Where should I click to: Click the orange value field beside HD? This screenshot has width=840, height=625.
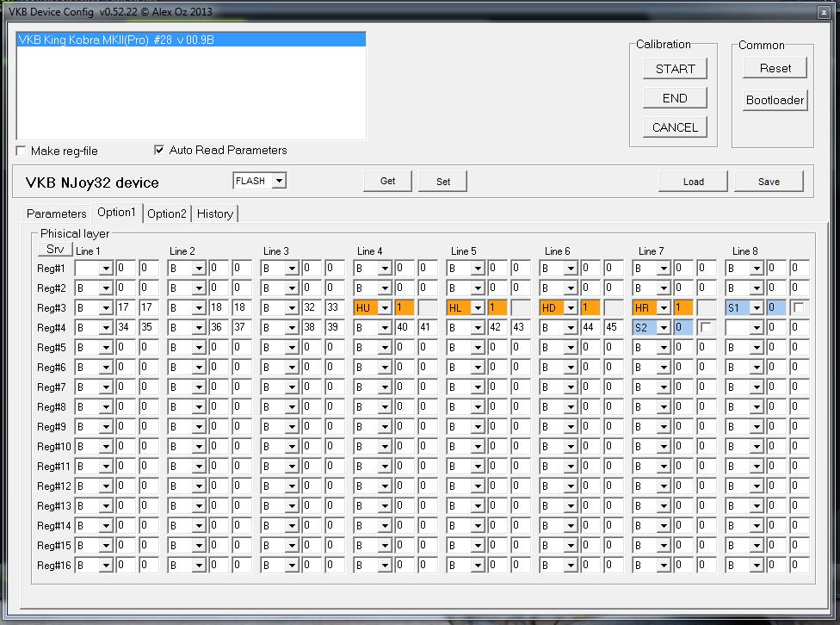(x=590, y=307)
